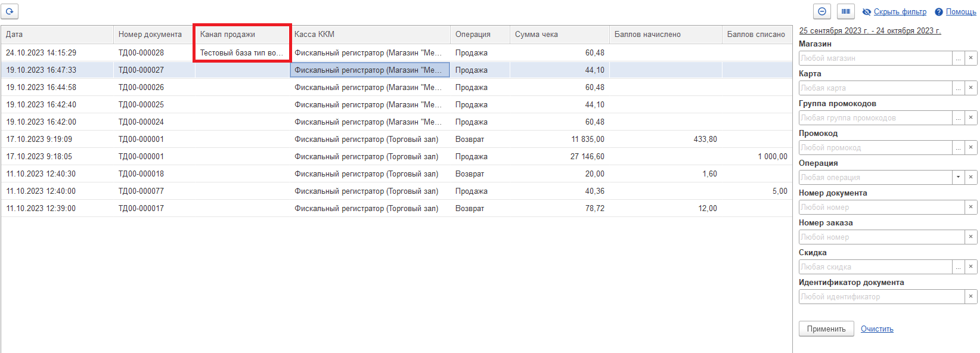
Task: Select document number ТД00-000077 cell
Action: [154, 191]
